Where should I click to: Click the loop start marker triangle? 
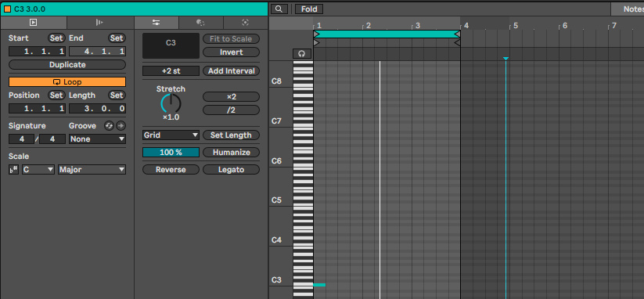tap(317, 34)
